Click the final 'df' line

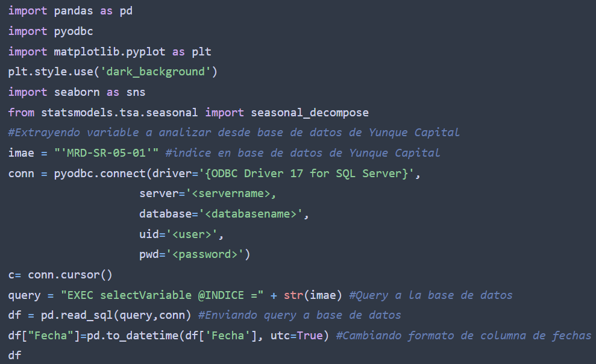pyautogui.click(x=15, y=356)
